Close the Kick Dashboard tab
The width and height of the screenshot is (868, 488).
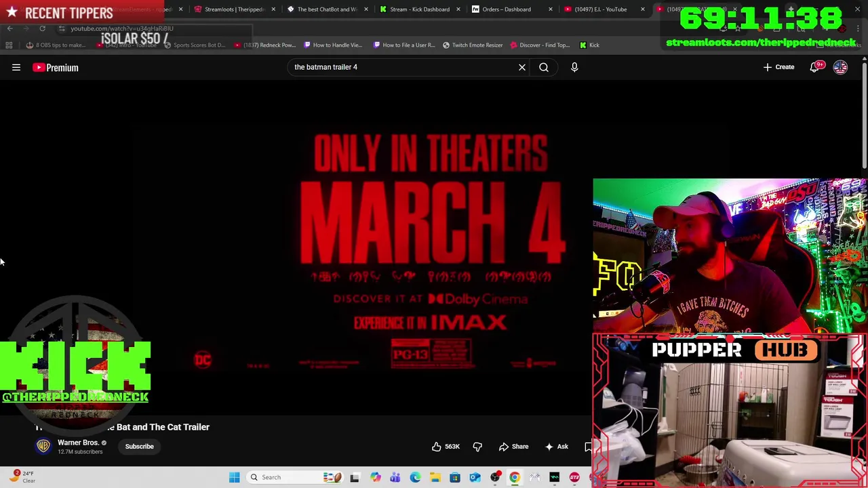[458, 9]
